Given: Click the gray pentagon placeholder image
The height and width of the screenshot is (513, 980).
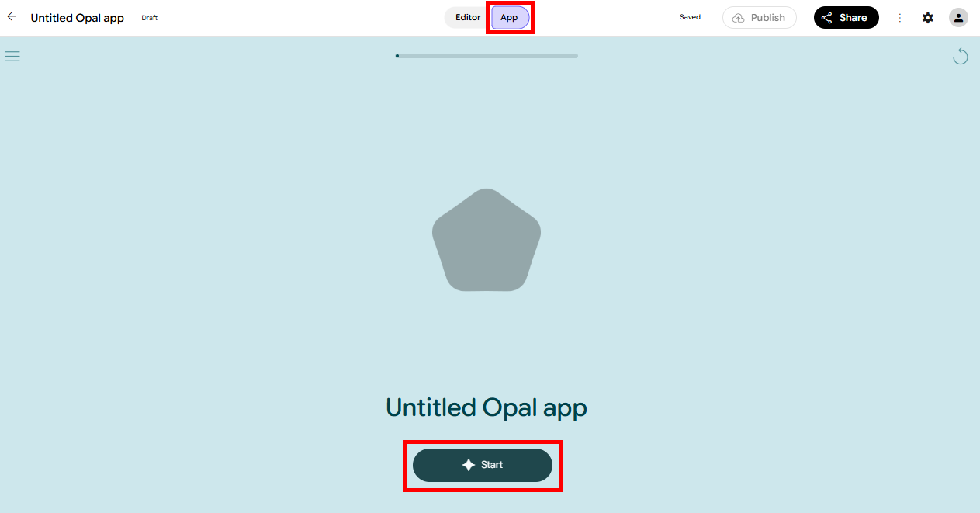Looking at the screenshot, I should [487, 240].
